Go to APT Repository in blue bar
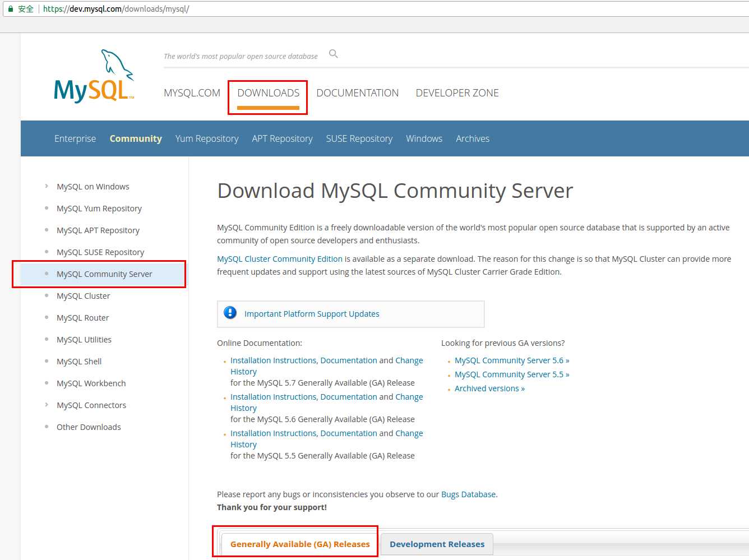 coord(282,138)
